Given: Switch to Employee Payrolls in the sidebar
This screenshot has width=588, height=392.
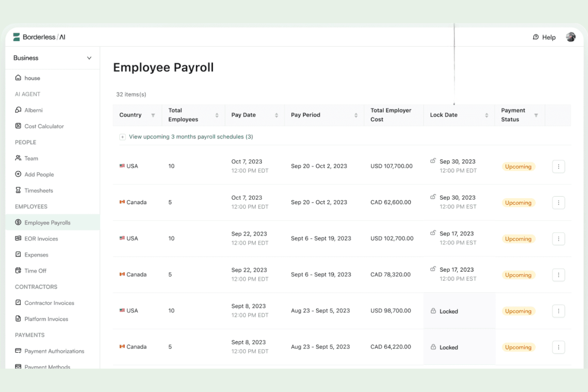Looking at the screenshot, I should coord(48,222).
